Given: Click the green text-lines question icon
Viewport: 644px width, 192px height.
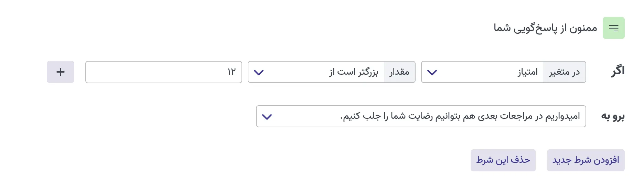Looking at the screenshot, I should [613, 28].
